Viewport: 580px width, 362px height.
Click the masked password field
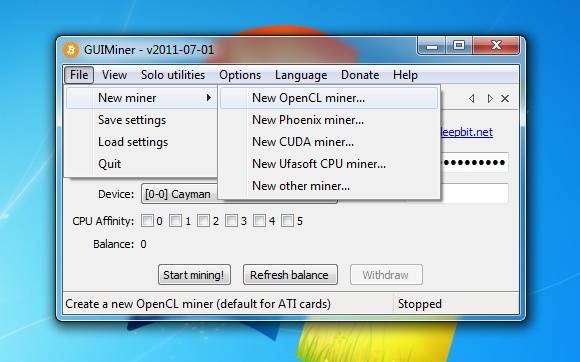click(474, 162)
